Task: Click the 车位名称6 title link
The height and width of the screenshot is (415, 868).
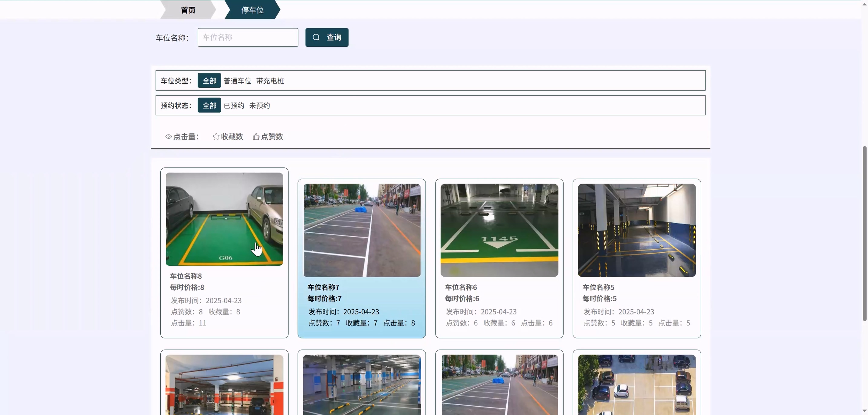Action: click(x=461, y=287)
